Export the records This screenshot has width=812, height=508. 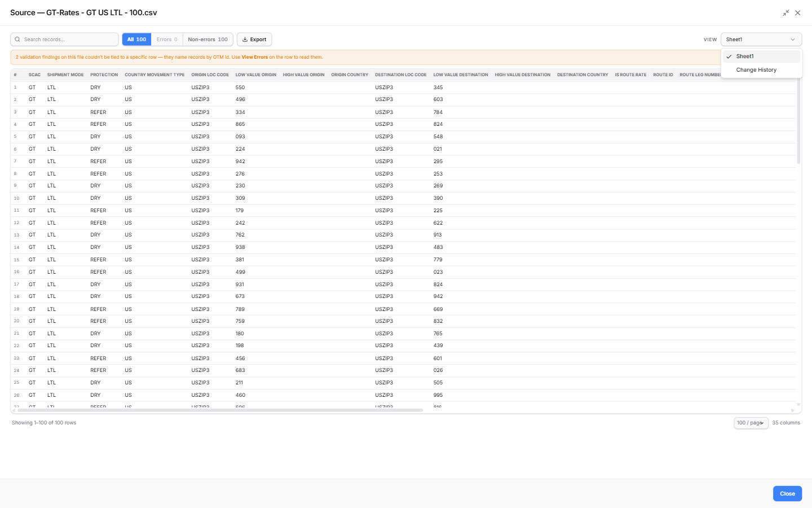point(254,40)
